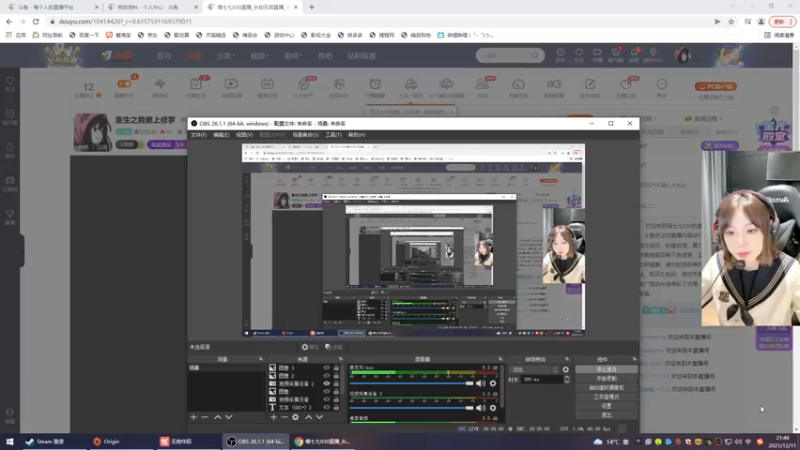800x450 pixels.
Task: Start the virtual camera in OBS controls
Action: click(606, 388)
